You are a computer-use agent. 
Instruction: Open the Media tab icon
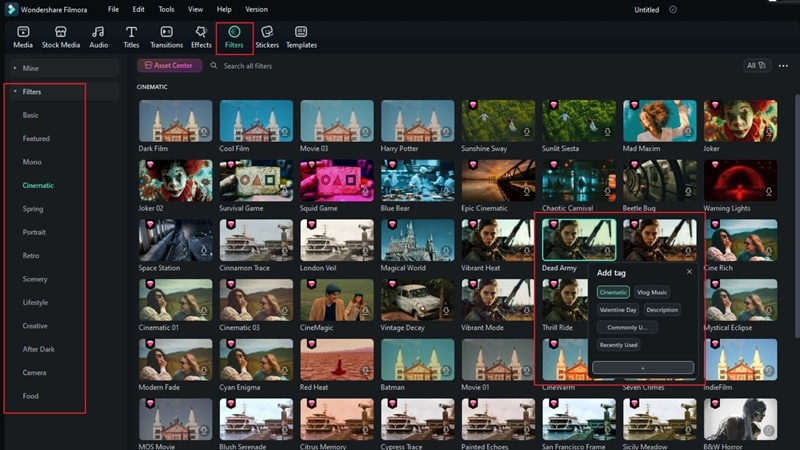pos(23,32)
